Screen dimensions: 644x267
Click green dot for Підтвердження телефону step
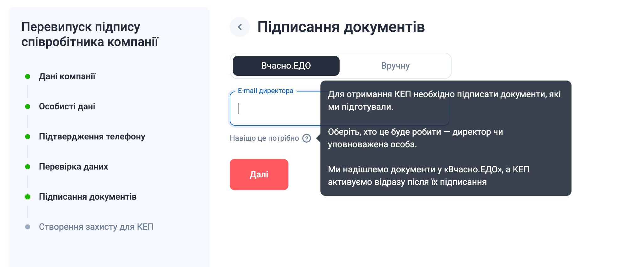point(28,137)
